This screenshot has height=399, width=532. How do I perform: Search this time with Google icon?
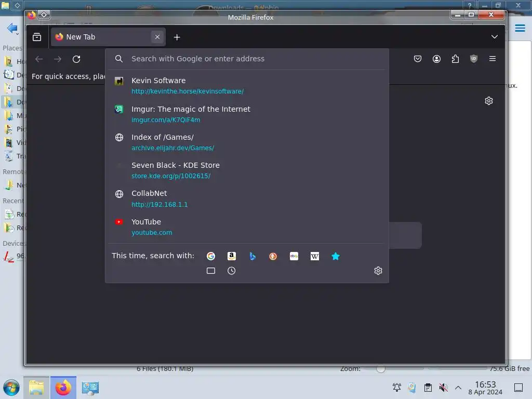[x=211, y=256]
